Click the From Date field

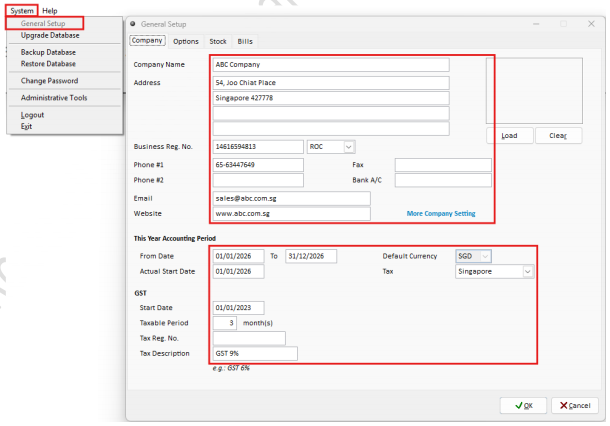pos(238,256)
